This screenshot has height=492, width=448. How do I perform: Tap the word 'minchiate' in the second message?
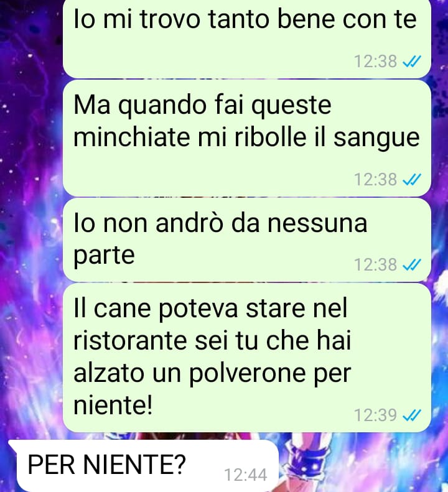click(131, 137)
